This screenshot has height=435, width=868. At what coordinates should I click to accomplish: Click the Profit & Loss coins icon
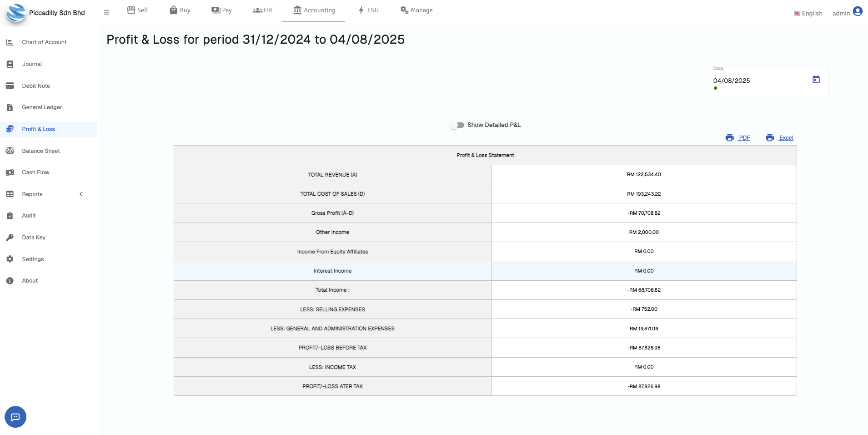pos(10,129)
